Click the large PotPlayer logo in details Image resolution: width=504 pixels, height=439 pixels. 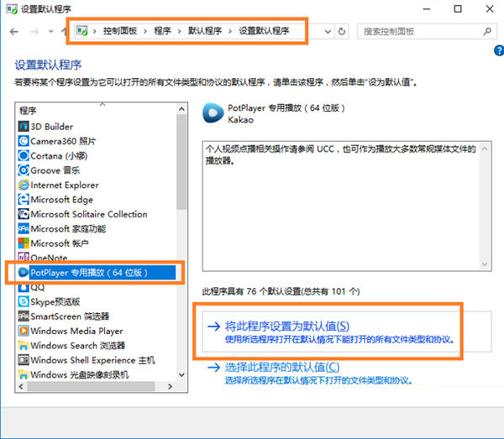click(x=213, y=112)
